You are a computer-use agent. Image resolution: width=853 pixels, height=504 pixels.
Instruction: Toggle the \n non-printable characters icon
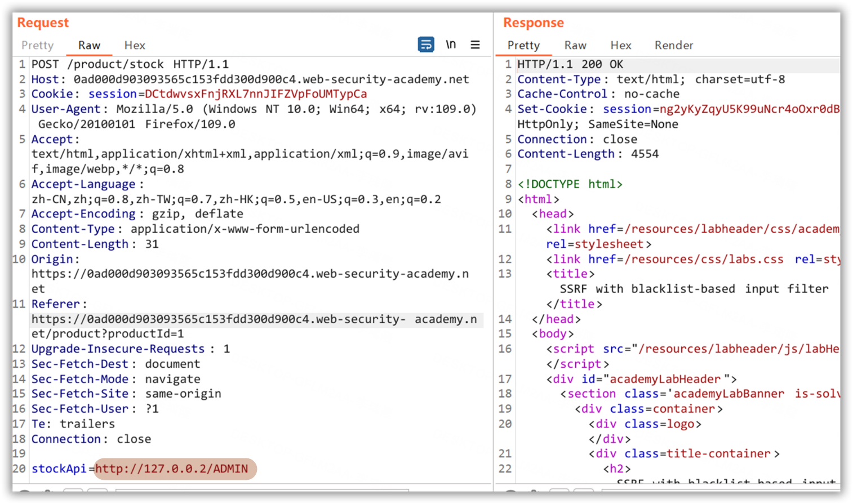(x=451, y=44)
